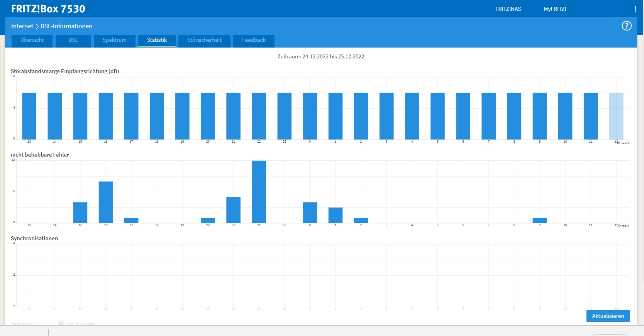The width and height of the screenshot is (644, 336).
Task: Click the Internet breadcrumb link
Action: [22, 26]
